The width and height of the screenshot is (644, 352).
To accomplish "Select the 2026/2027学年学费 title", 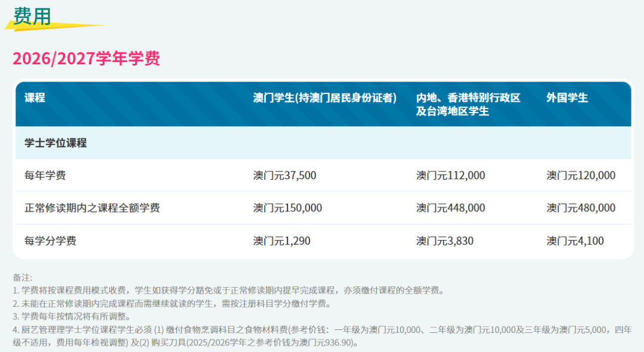I will pyautogui.click(x=86, y=58).
